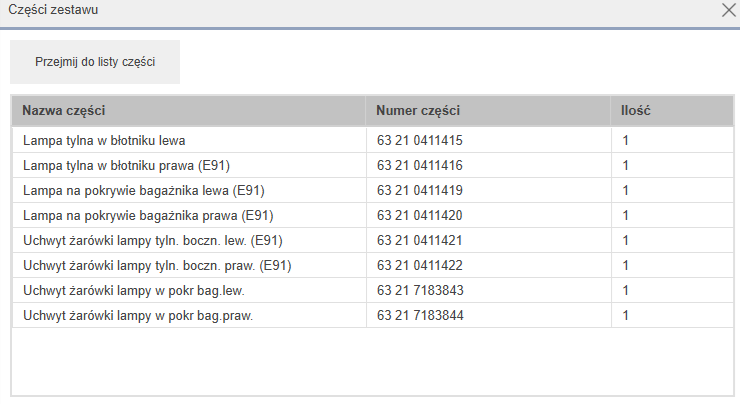The height and width of the screenshot is (404, 740).
Task: Select Uchwyt żarówki lampy tyln. boczn. praw.
Action: 373,265
